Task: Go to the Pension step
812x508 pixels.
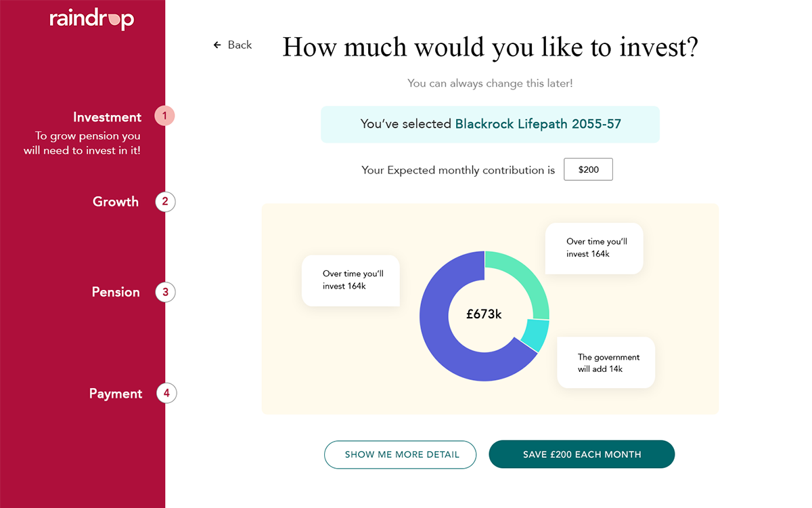Action: [116, 292]
